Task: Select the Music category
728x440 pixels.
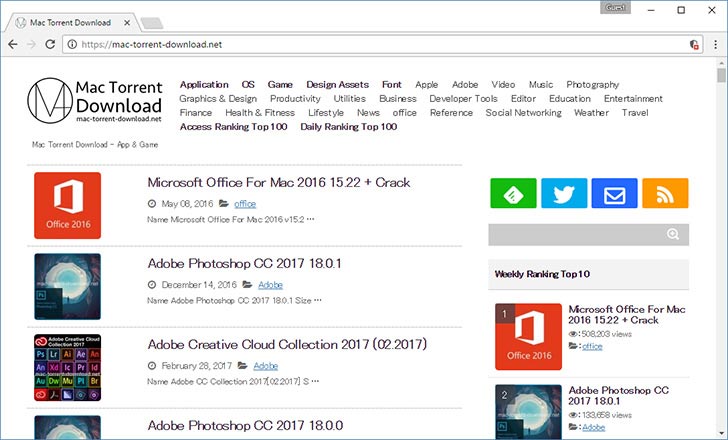Action: (541, 85)
